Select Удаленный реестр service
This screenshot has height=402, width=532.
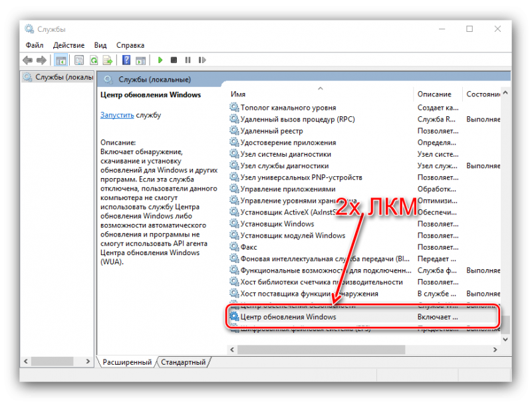[x=271, y=131]
